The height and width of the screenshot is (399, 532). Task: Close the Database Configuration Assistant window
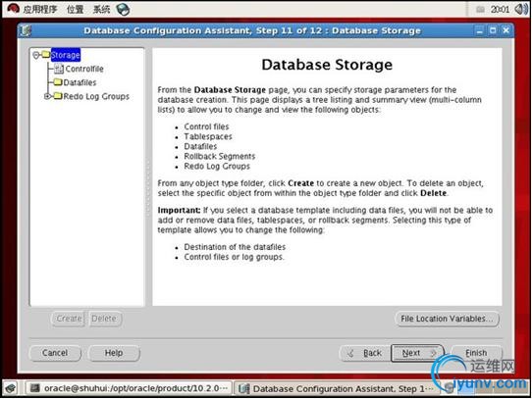click(x=505, y=30)
